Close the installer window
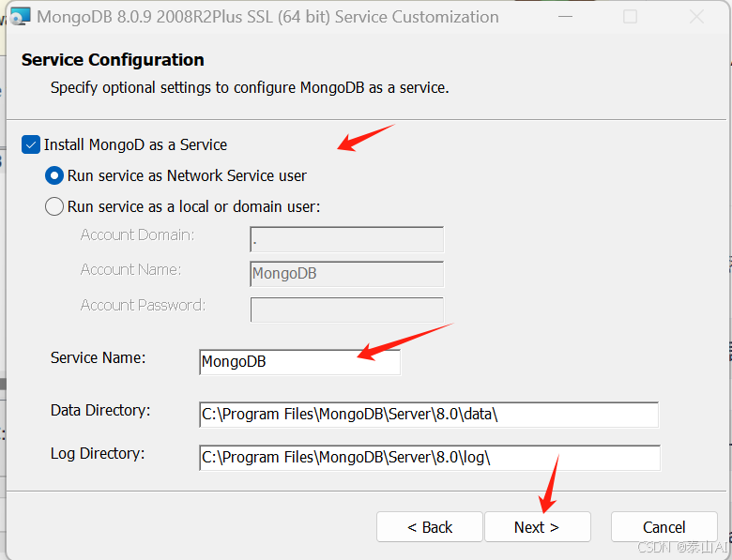732x560 pixels. [x=696, y=17]
